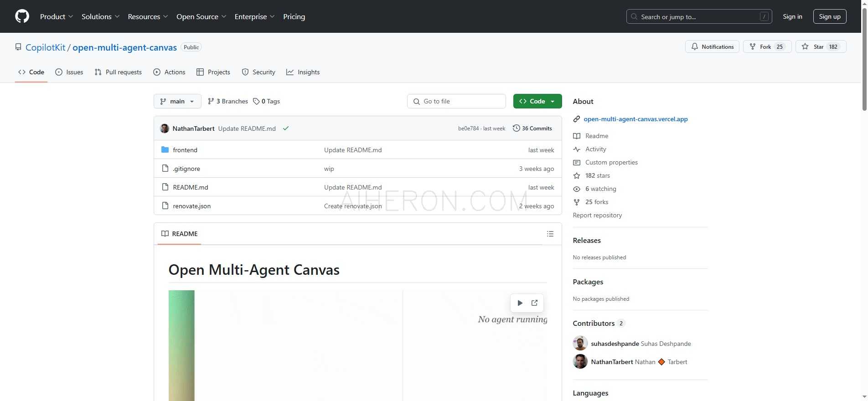Click Report repository link
This screenshot has height=401, width=868.
tap(597, 215)
